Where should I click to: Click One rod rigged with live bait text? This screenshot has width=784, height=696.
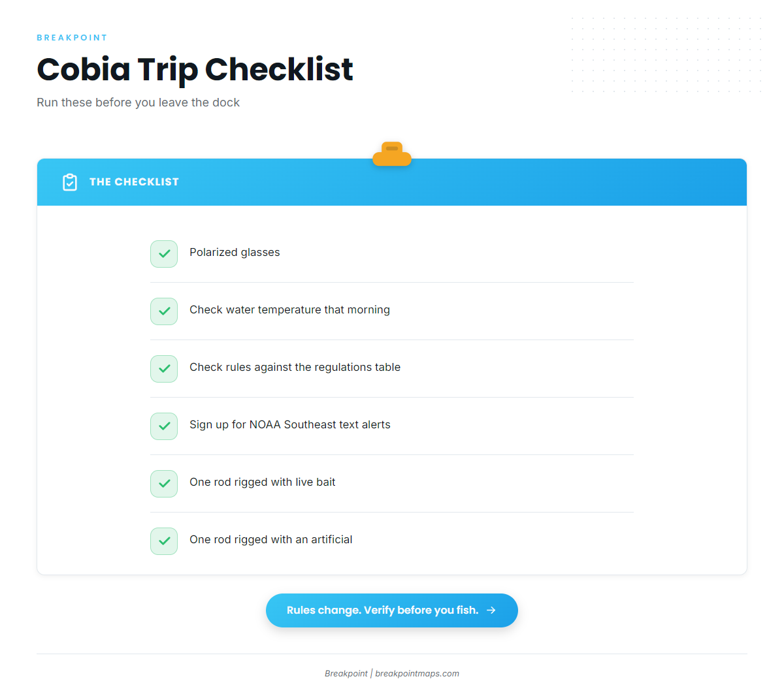point(263,482)
